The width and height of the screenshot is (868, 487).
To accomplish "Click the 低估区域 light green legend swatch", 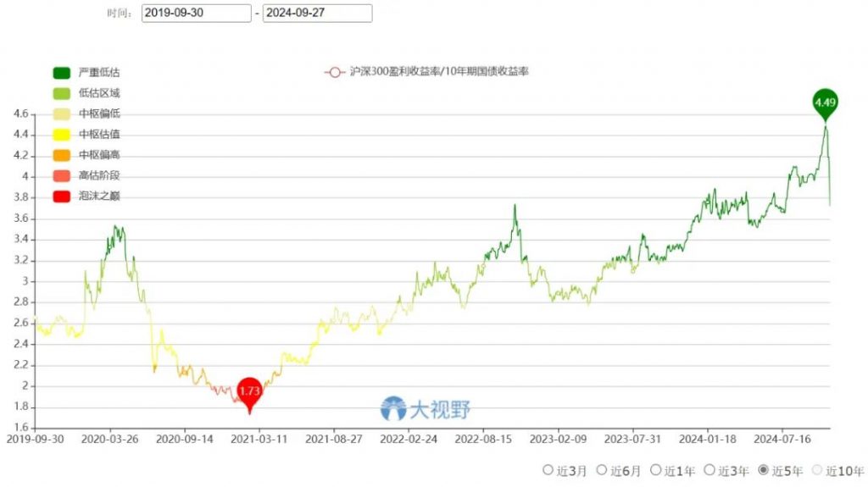I will point(61,93).
